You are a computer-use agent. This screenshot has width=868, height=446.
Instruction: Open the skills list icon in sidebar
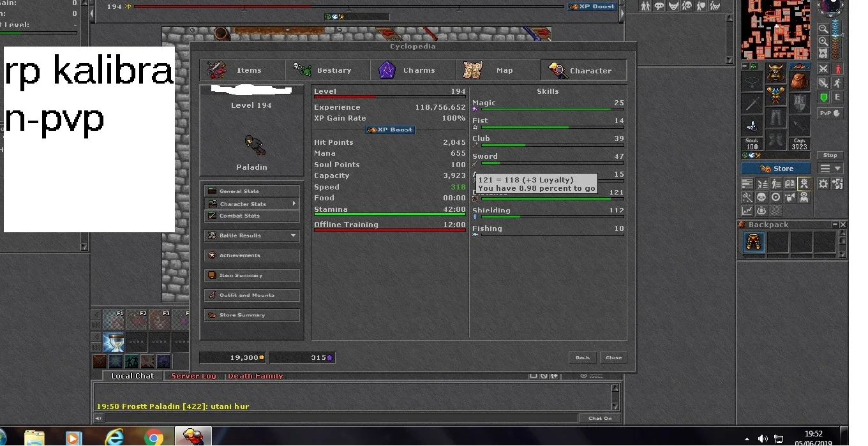point(747,184)
